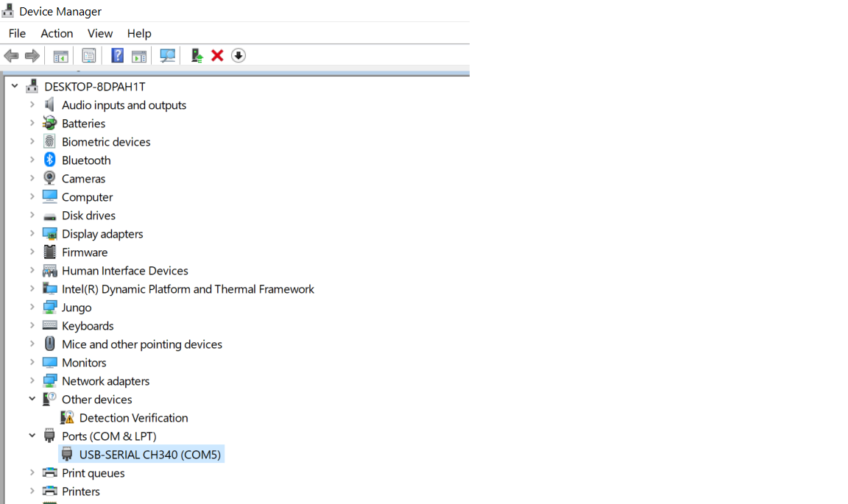848x504 pixels.
Task: Collapse the DESKTOP-8DPAH1T root node
Action: click(x=15, y=86)
